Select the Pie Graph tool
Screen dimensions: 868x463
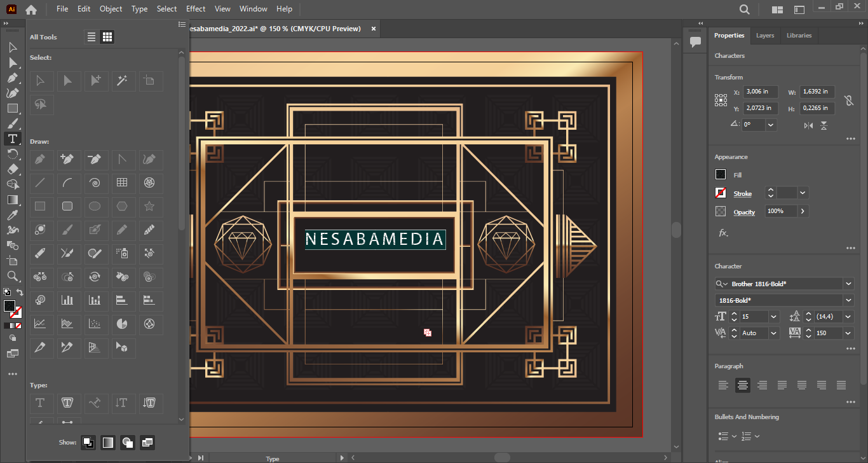click(x=121, y=324)
